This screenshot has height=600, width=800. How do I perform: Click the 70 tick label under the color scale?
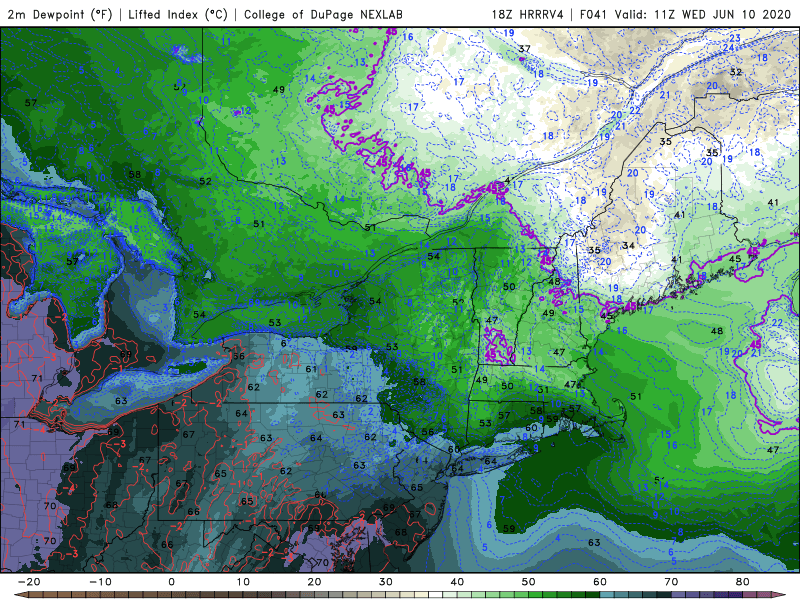point(671,582)
